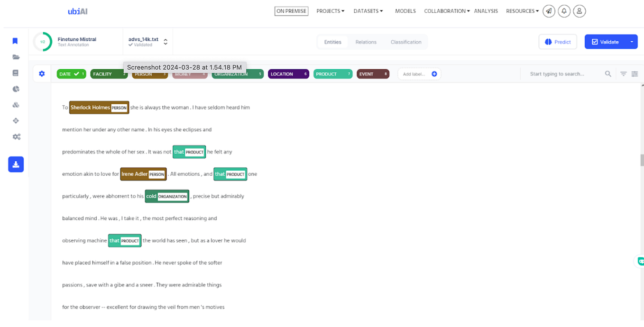Click the blue gear icon beside the labels bar
Image resolution: width=644 pixels, height=327 pixels.
(41, 73)
